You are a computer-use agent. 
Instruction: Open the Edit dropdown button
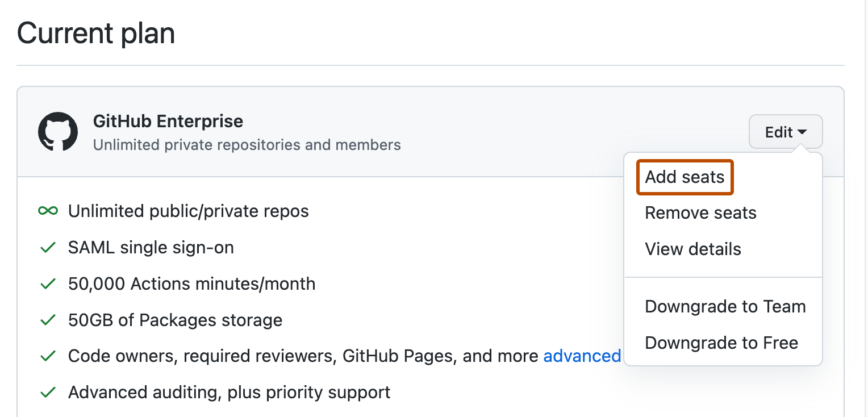(786, 132)
